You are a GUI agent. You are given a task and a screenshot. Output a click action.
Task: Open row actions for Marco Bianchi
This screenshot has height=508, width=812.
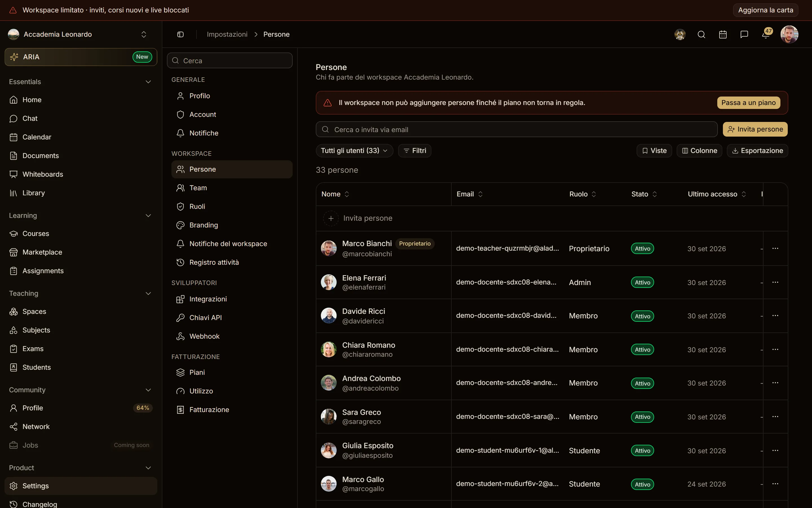click(775, 248)
